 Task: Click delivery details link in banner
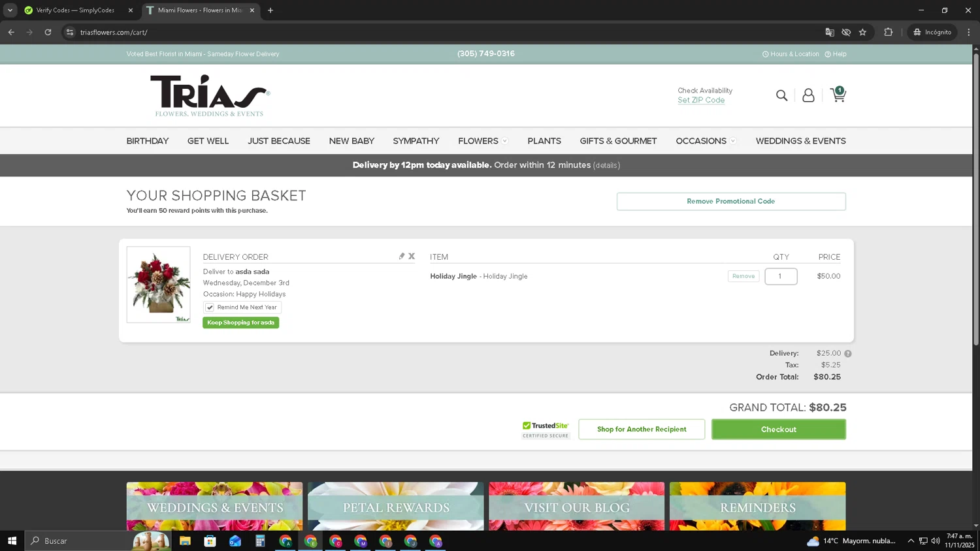tap(606, 165)
